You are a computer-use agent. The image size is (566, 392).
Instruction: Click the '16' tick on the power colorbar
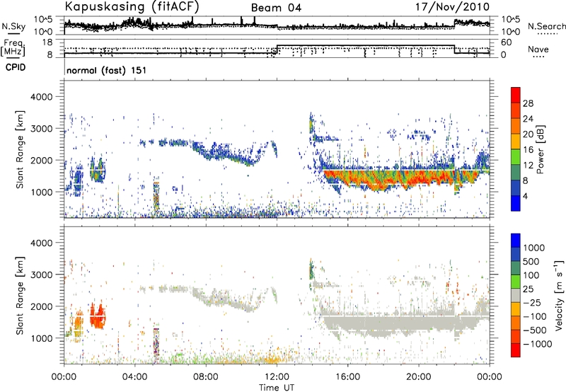coord(528,150)
